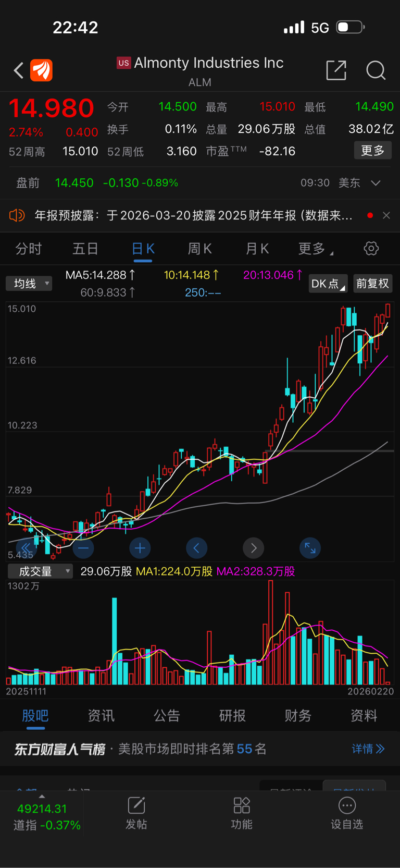Open the 均线 indicator dropdown
This screenshot has height=868, width=400.
[x=29, y=284]
